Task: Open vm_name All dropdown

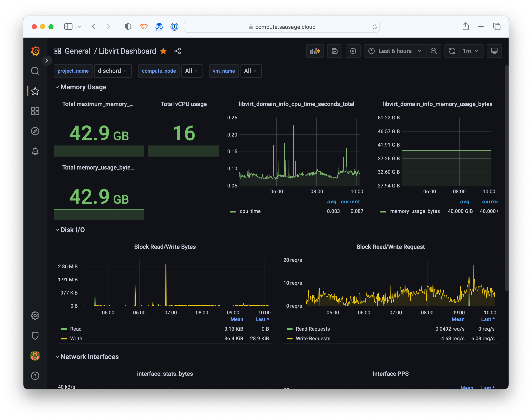Action: coord(251,71)
